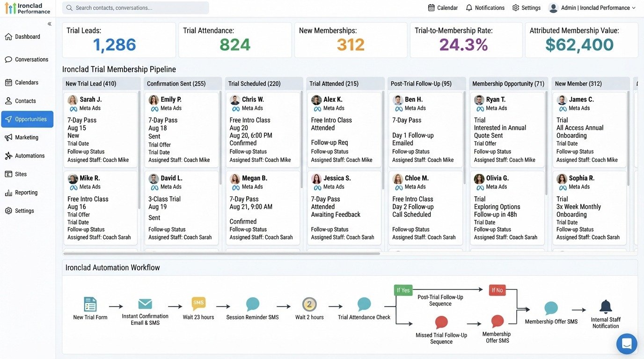The width and height of the screenshot is (644, 359).
Task: Open the top bar Settings link
Action: [527, 8]
